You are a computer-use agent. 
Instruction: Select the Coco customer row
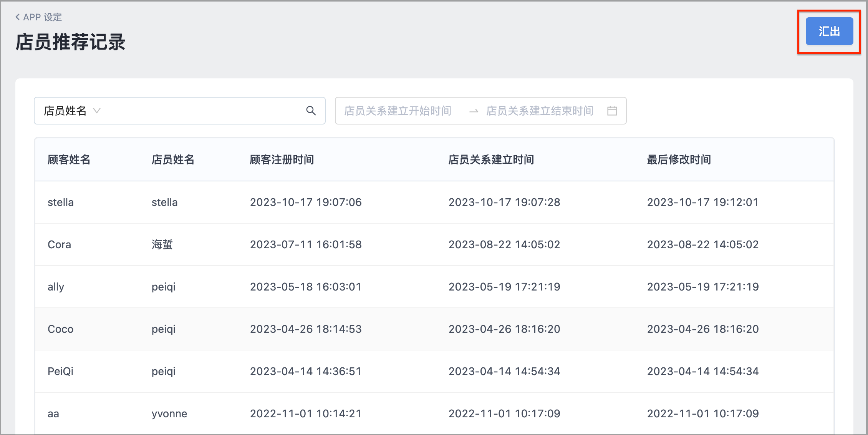434,329
